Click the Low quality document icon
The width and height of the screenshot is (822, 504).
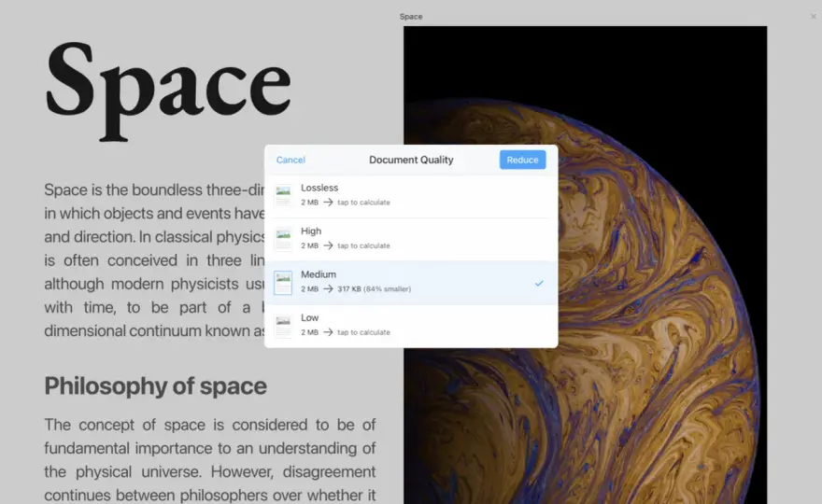tap(283, 326)
